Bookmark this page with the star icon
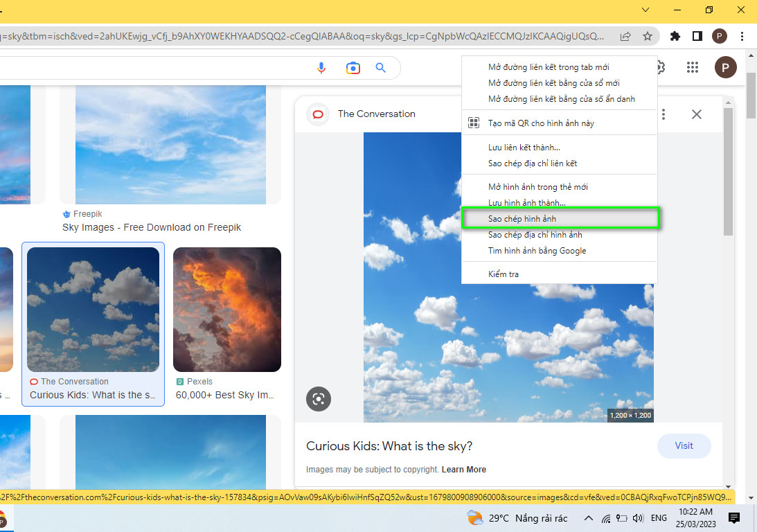 (648, 36)
